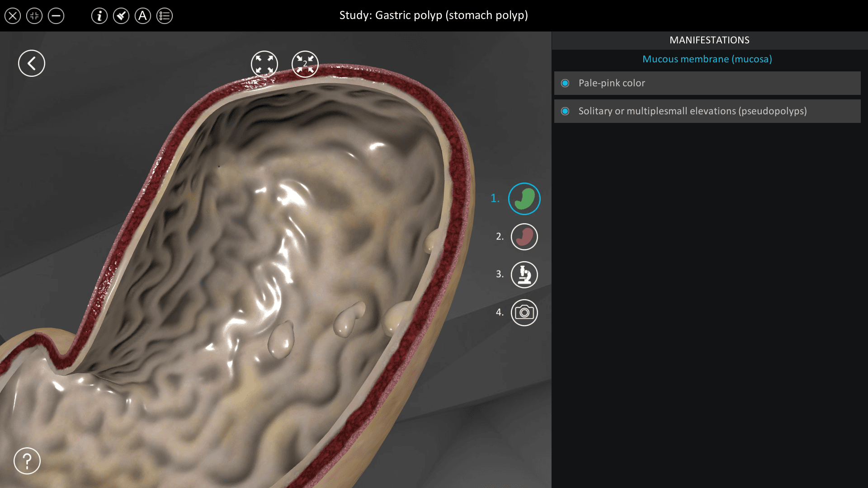
Task: Close the study with the X icon
Action: 13,16
